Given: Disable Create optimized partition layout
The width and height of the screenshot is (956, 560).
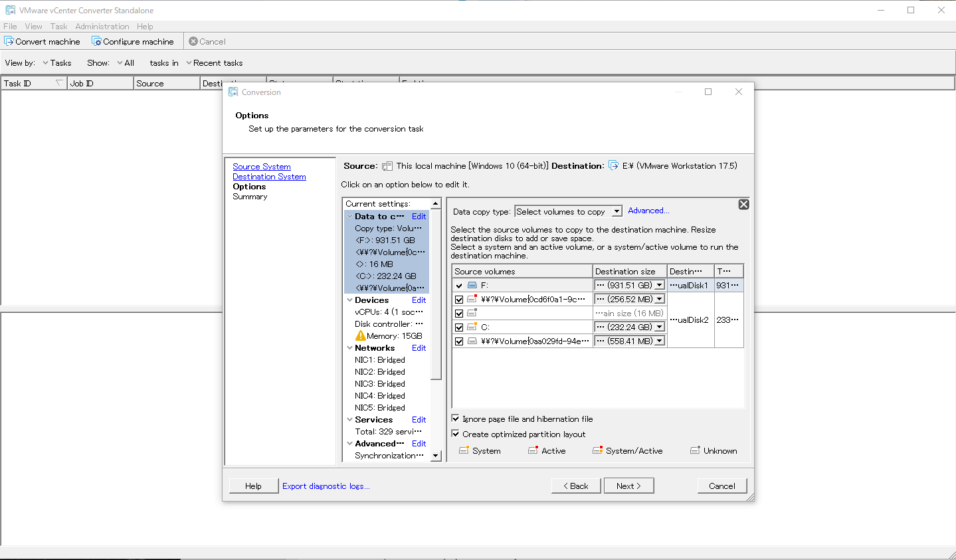Looking at the screenshot, I should coord(456,434).
